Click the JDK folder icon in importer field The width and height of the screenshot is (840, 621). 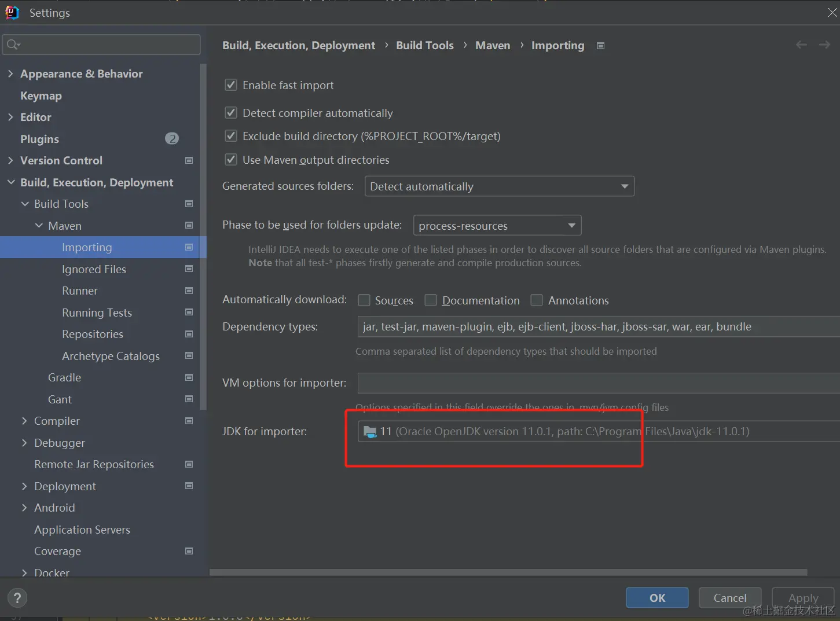370,431
